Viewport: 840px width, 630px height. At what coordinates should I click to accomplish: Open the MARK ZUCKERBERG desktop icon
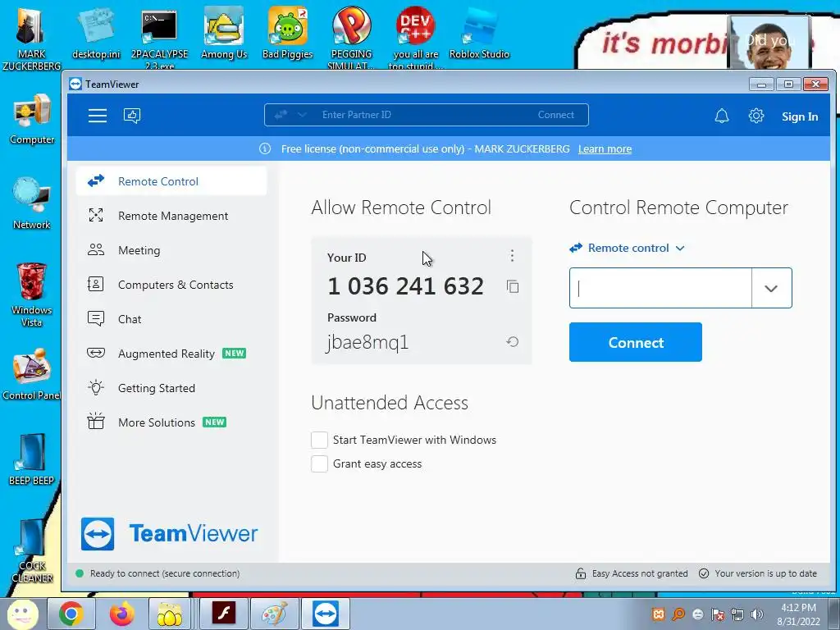[31, 39]
